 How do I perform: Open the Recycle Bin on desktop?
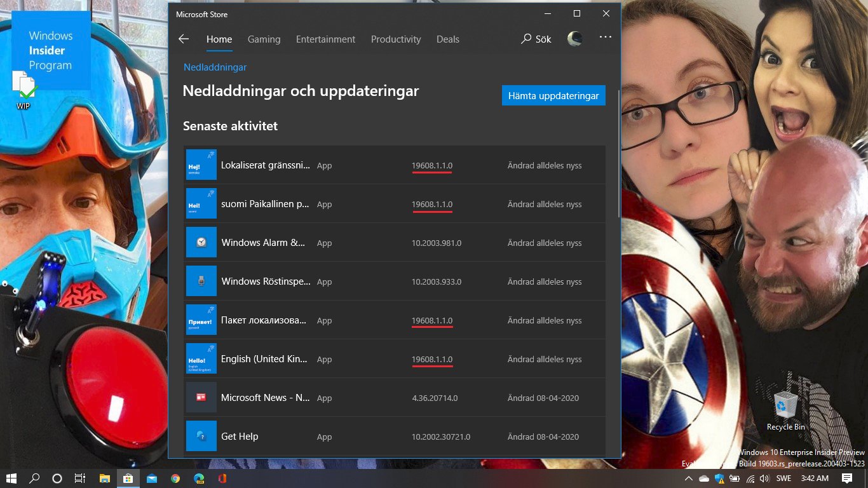pyautogui.click(x=786, y=412)
